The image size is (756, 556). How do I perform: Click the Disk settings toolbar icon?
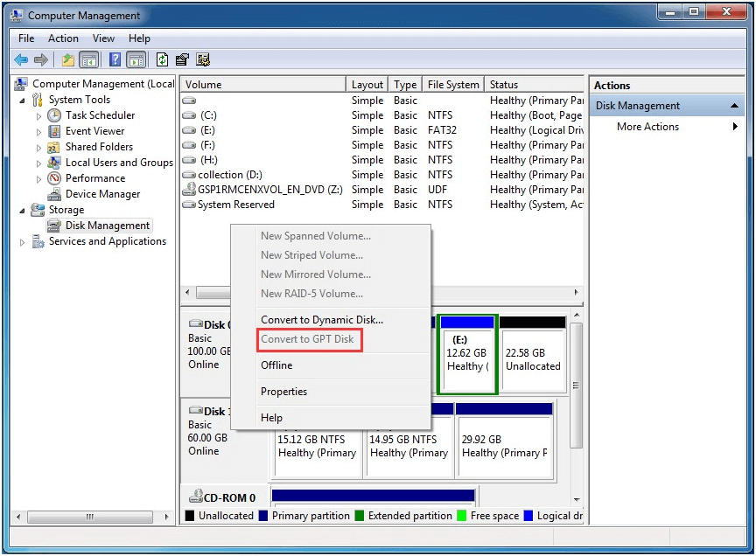[203, 59]
